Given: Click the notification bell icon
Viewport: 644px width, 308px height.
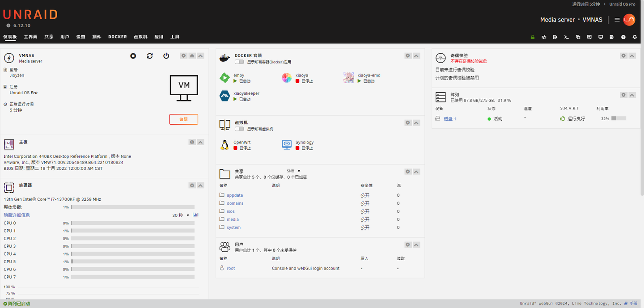Looking at the screenshot, I should (635, 37).
